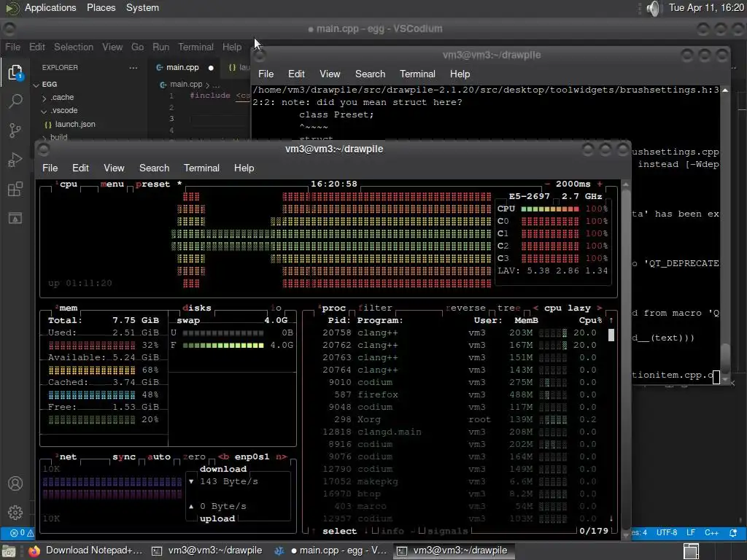
Task: Click the C++ language mode status item
Action: click(x=711, y=533)
